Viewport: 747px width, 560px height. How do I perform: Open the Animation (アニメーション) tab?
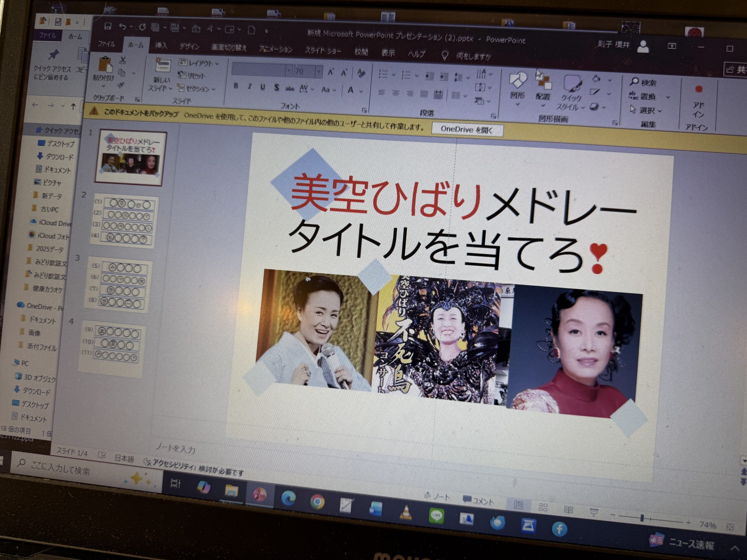click(x=275, y=50)
